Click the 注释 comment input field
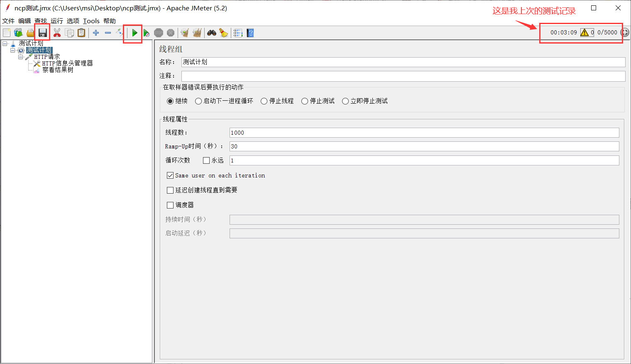Screen dimensions: 631x364 pos(403,76)
